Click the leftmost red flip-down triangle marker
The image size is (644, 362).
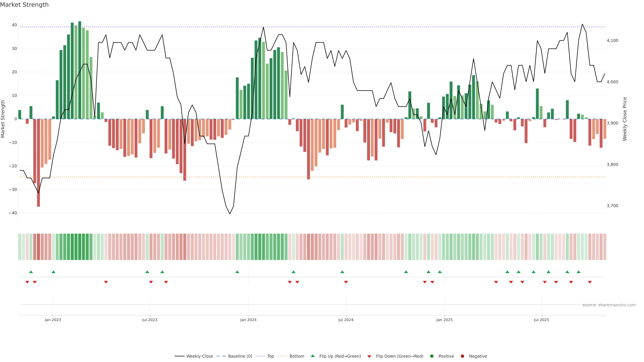point(27,282)
